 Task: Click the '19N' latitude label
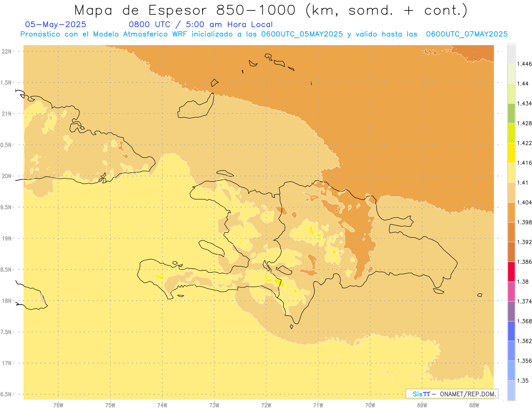7,239
